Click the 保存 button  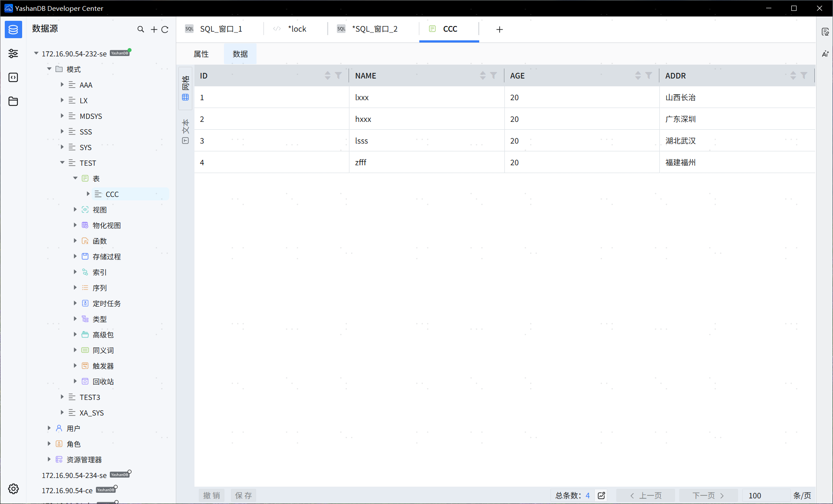pyautogui.click(x=243, y=495)
